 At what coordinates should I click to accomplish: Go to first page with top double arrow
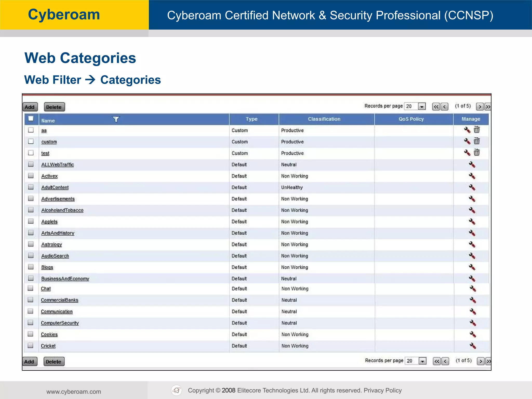click(436, 107)
